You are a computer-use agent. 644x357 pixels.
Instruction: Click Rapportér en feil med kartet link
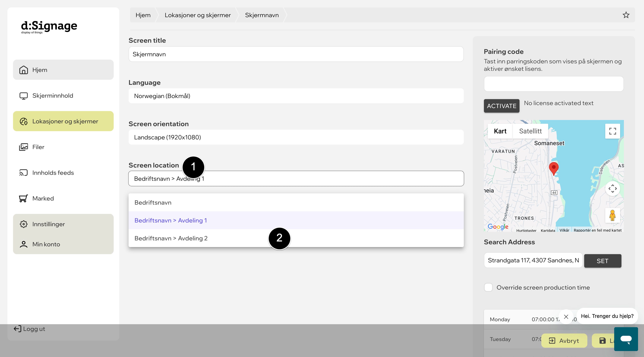click(597, 230)
